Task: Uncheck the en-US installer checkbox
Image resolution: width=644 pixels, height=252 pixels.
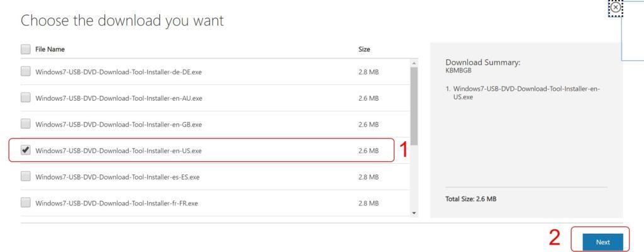Action: coord(25,151)
